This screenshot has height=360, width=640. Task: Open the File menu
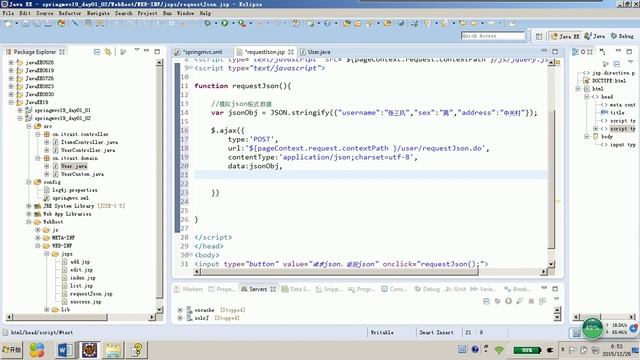coord(8,13)
